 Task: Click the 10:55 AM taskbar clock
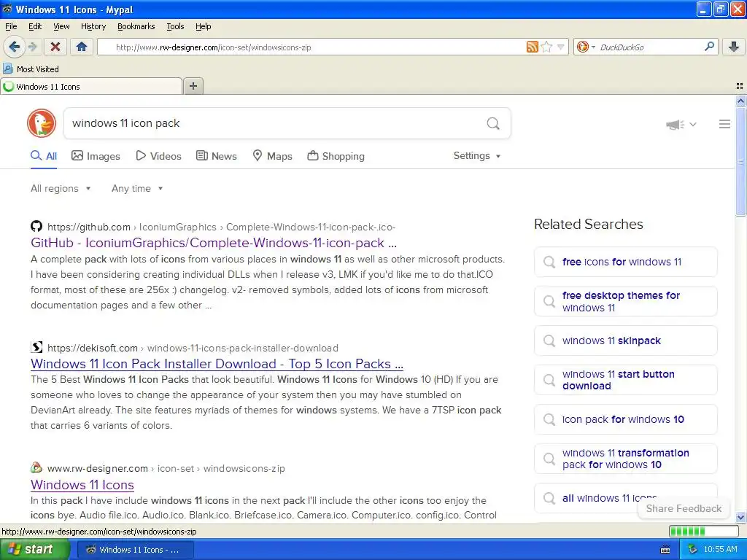(x=720, y=550)
